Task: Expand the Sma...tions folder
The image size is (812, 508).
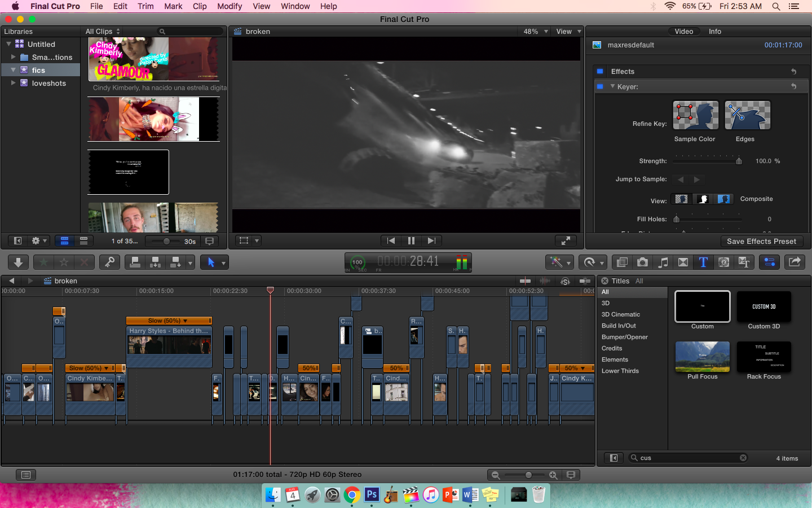Action: coord(13,57)
